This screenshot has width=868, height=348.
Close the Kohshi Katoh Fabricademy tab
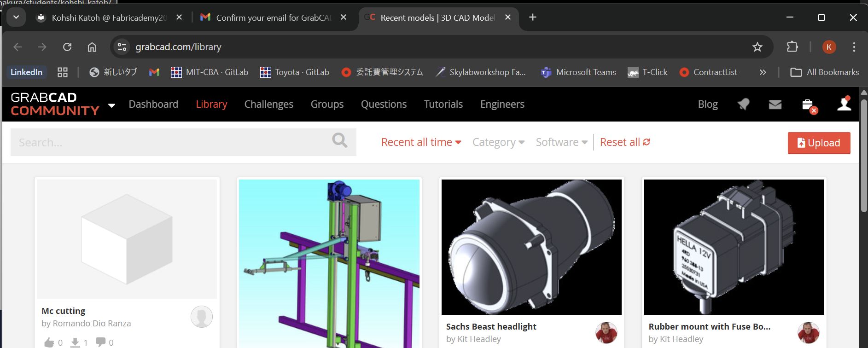coord(179,17)
